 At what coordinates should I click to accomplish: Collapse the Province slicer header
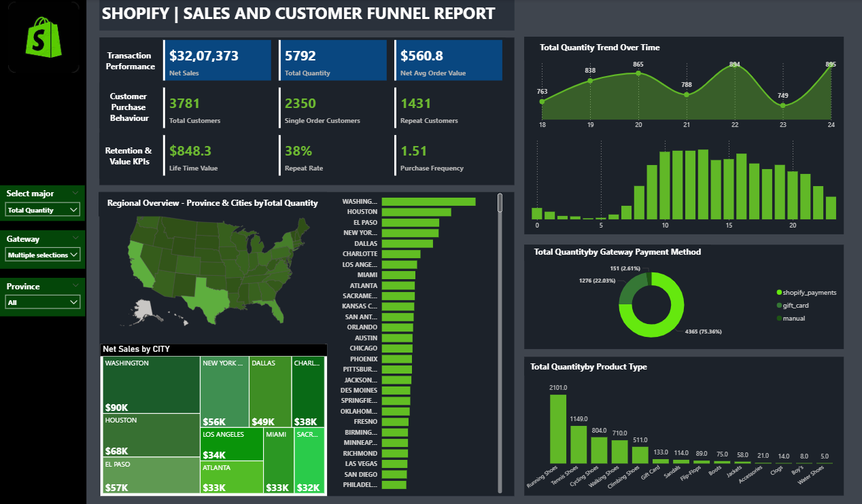(77, 286)
